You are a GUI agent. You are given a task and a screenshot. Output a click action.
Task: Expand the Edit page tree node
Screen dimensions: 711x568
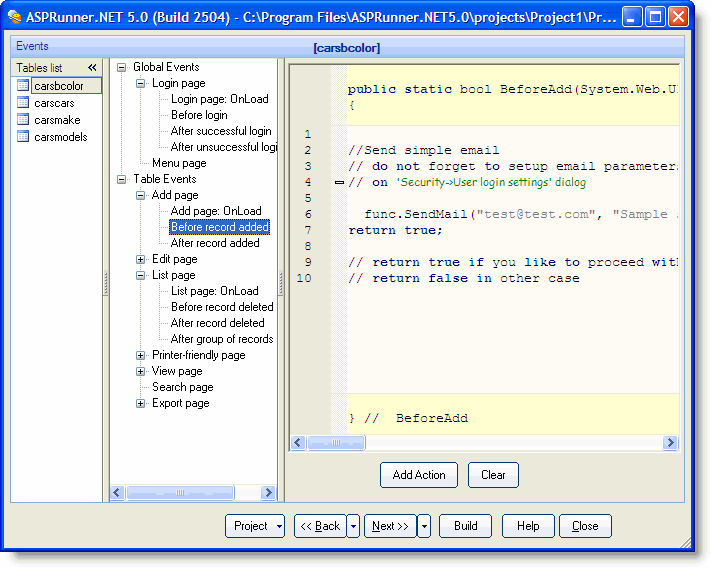click(140, 259)
